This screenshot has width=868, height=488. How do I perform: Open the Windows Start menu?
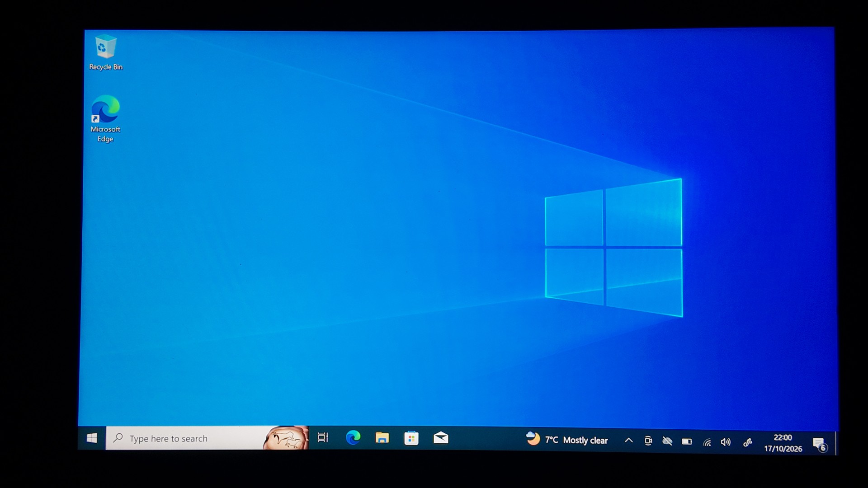[x=92, y=438]
